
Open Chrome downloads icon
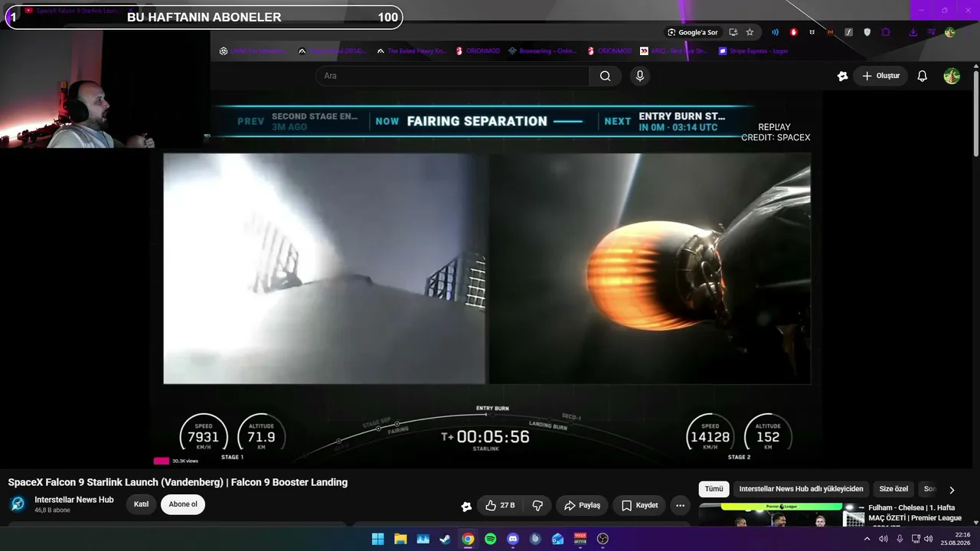click(x=913, y=32)
